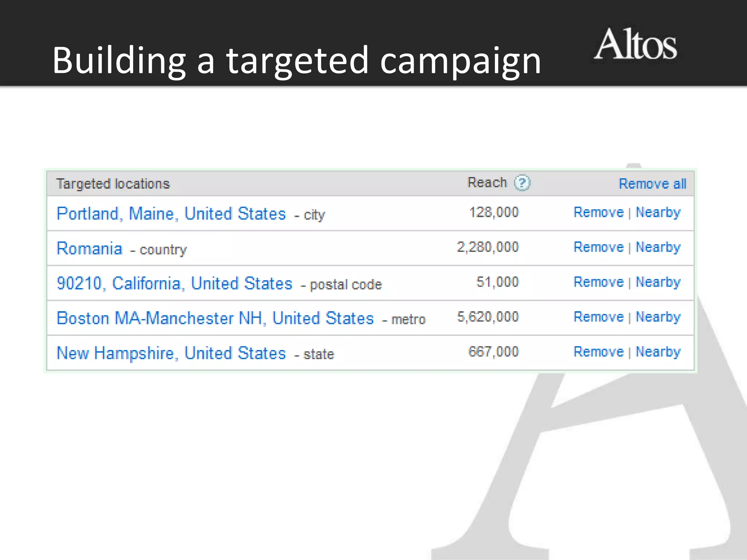Show locations nearby 90210 California
747x560 pixels.
click(658, 283)
